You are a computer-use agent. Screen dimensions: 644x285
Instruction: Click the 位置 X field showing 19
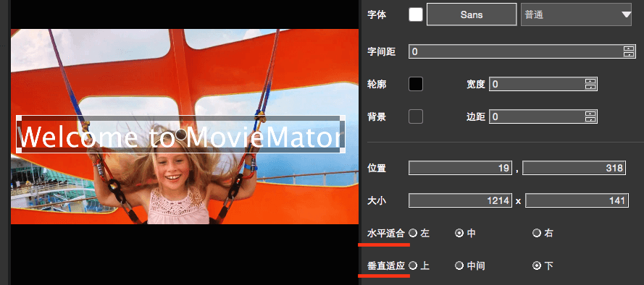pos(460,168)
